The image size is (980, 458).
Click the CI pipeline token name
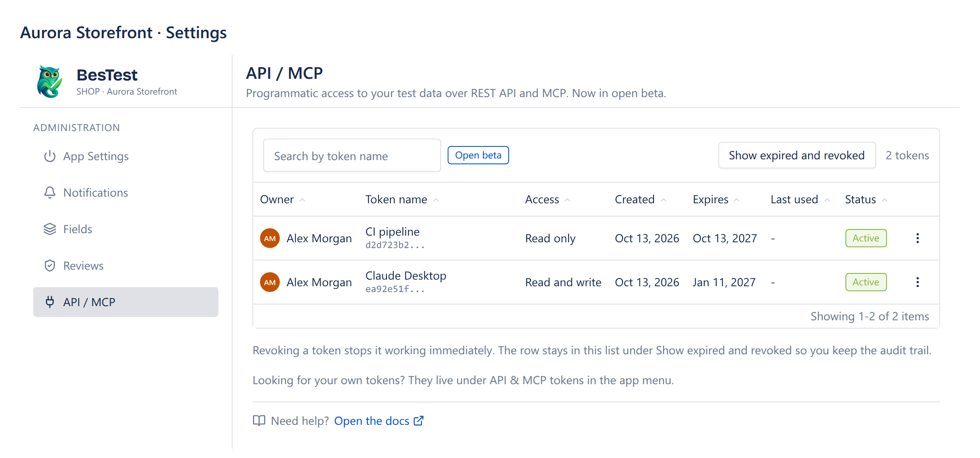coord(392,231)
